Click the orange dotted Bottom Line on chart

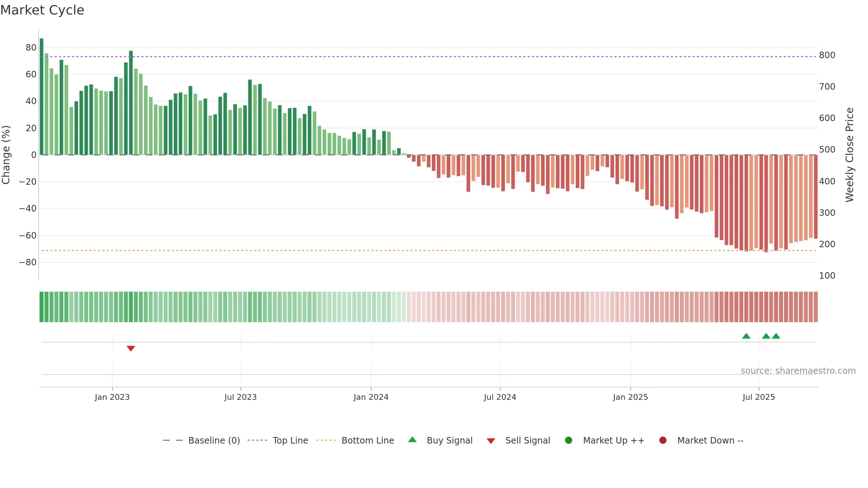pyautogui.click(x=429, y=251)
